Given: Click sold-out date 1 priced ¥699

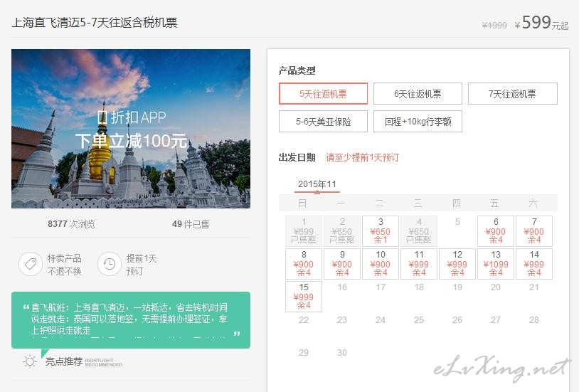Looking at the screenshot, I should click(304, 231).
